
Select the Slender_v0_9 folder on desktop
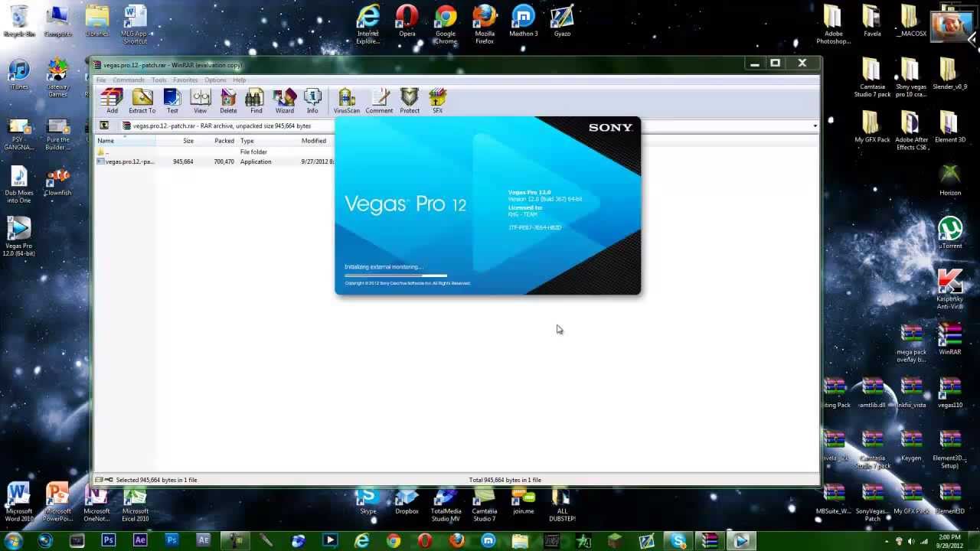tap(950, 74)
